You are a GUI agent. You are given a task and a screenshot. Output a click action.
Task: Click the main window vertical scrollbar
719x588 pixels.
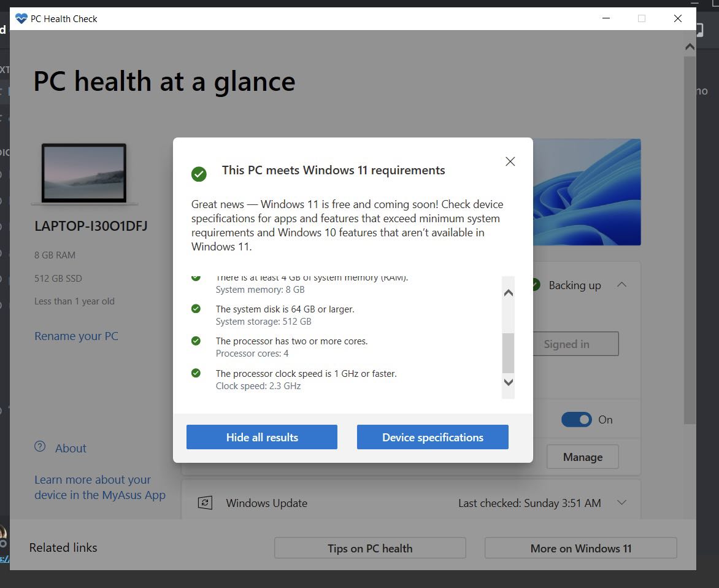coord(689,241)
